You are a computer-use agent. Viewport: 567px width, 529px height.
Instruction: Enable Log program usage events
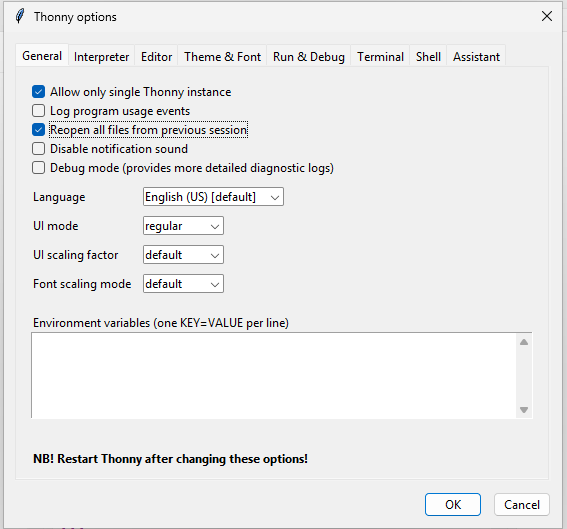point(38,111)
